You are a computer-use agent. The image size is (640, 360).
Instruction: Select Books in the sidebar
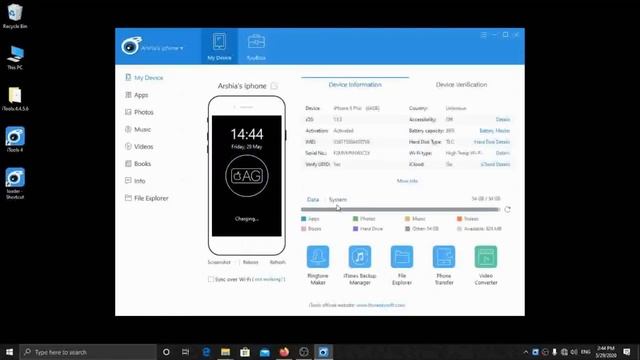pyautogui.click(x=138, y=164)
